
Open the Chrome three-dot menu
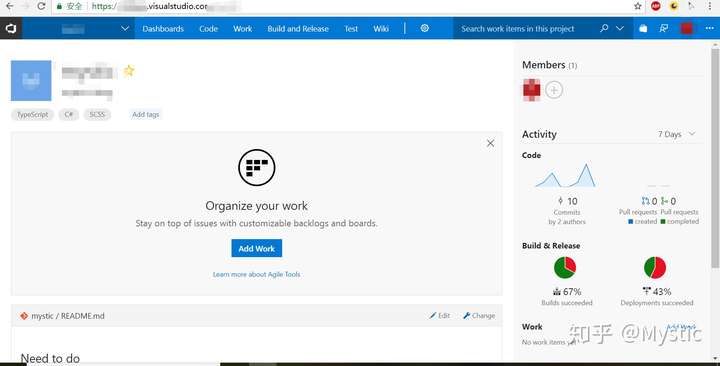click(x=710, y=6)
